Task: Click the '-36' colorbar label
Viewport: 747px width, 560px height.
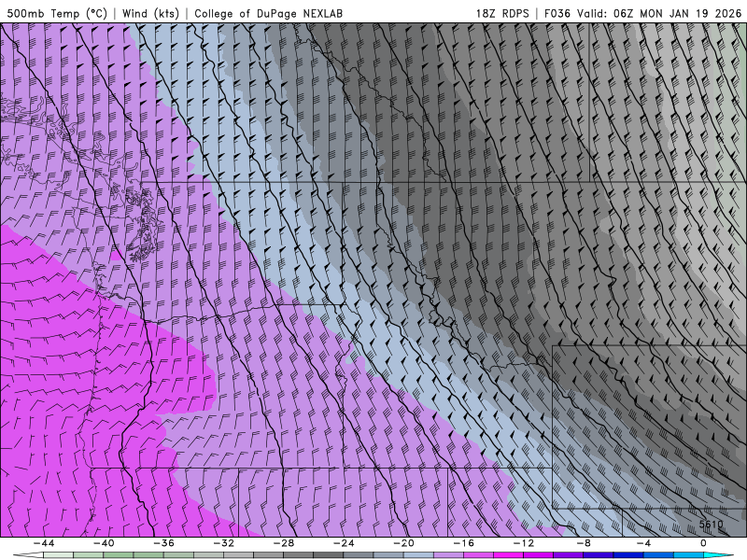Action: click(164, 543)
